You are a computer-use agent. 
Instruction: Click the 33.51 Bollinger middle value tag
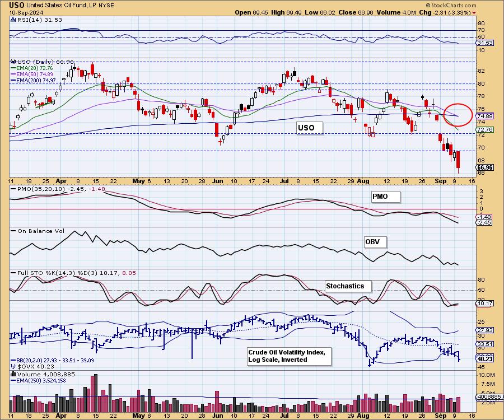tap(485, 344)
